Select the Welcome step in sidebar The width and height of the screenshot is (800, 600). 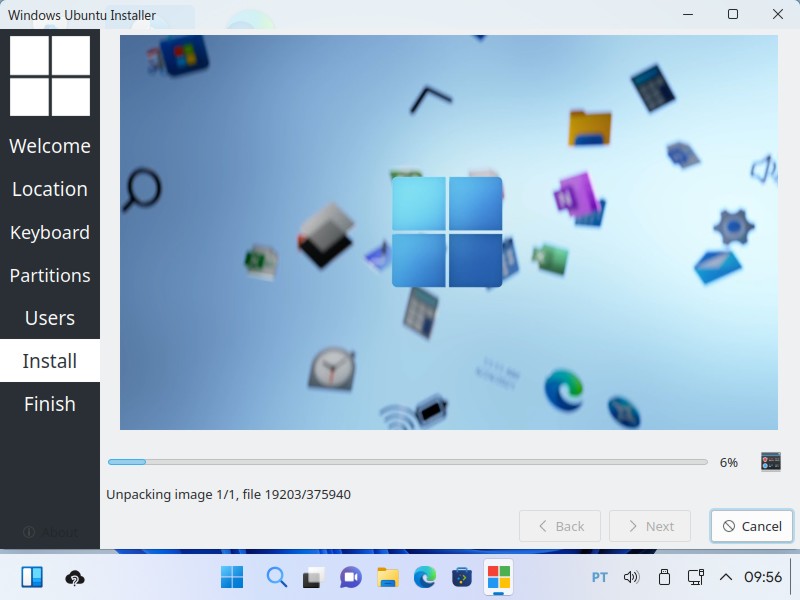(x=50, y=146)
